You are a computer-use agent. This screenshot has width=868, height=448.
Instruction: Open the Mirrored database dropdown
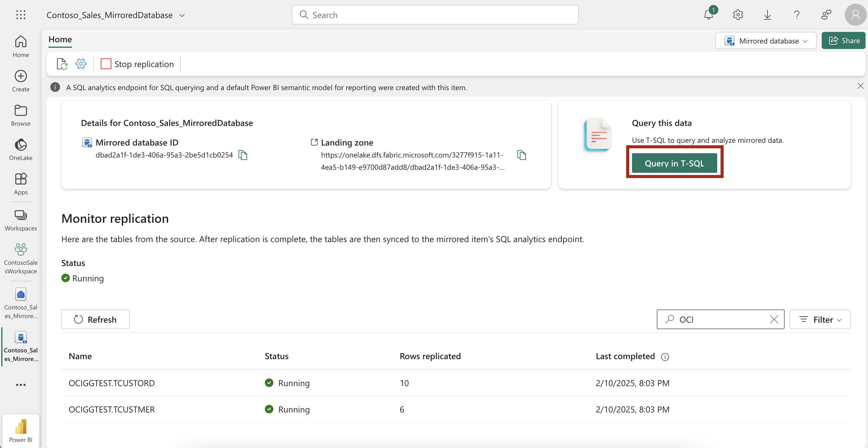766,40
